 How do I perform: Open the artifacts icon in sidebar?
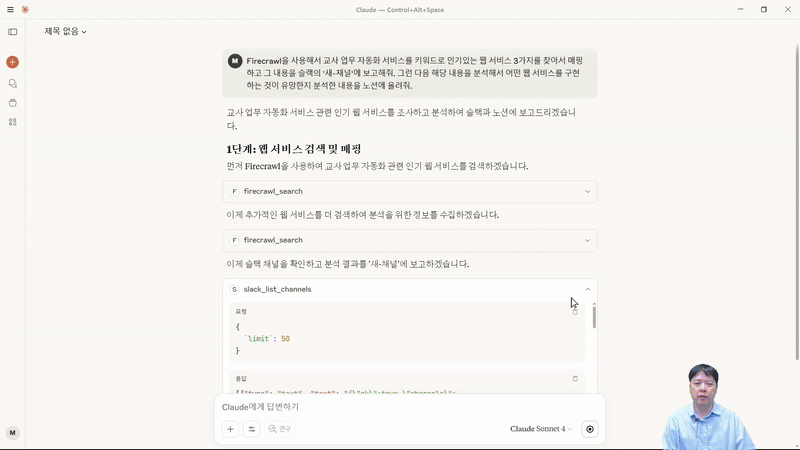coord(12,122)
